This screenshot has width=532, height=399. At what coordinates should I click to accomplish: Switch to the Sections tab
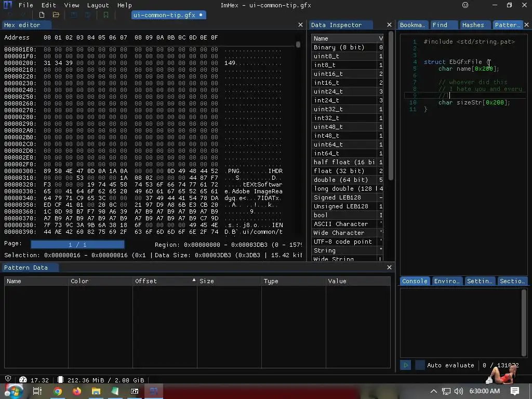[512, 281]
